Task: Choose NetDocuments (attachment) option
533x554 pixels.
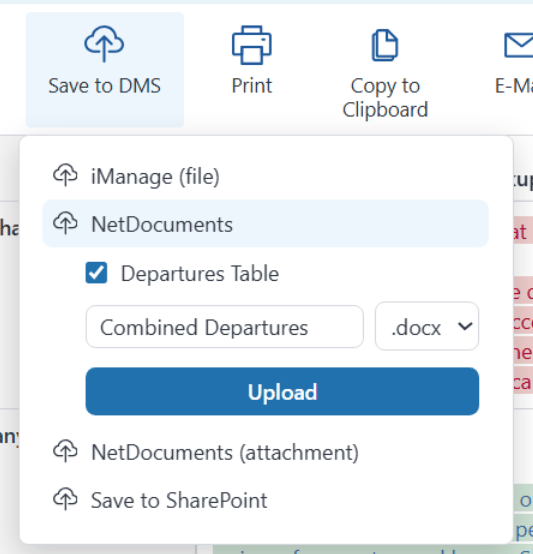Action: coord(266,452)
